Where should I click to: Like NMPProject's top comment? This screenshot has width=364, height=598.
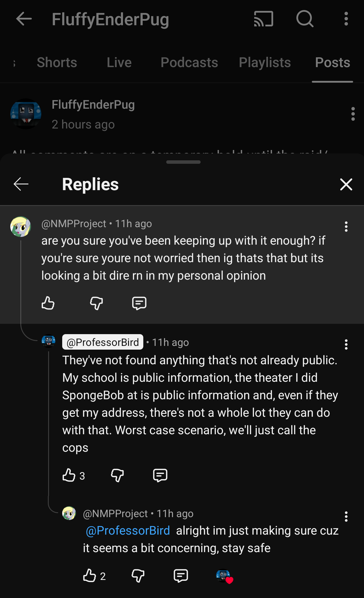(x=48, y=303)
